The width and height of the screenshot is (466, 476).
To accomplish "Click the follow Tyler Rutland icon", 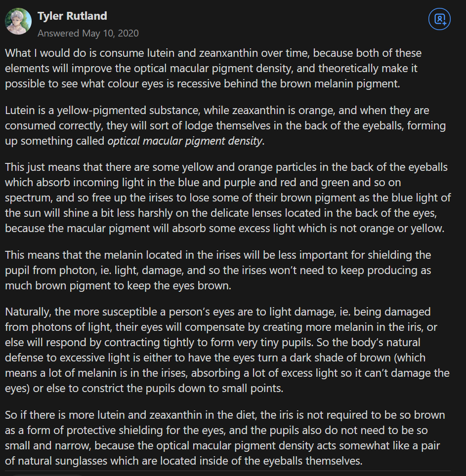I will click(439, 19).
